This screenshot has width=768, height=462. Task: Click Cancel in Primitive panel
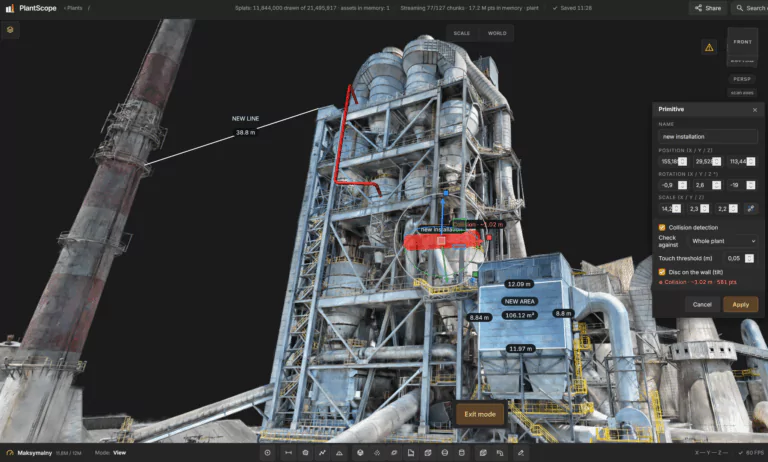click(x=702, y=305)
